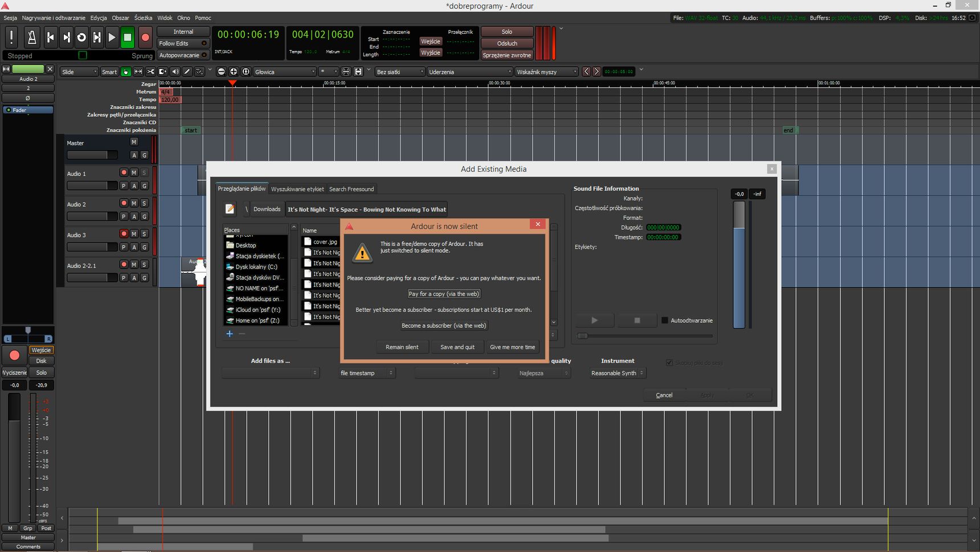Open the Bez siatki snap mode dropdown

(x=400, y=72)
